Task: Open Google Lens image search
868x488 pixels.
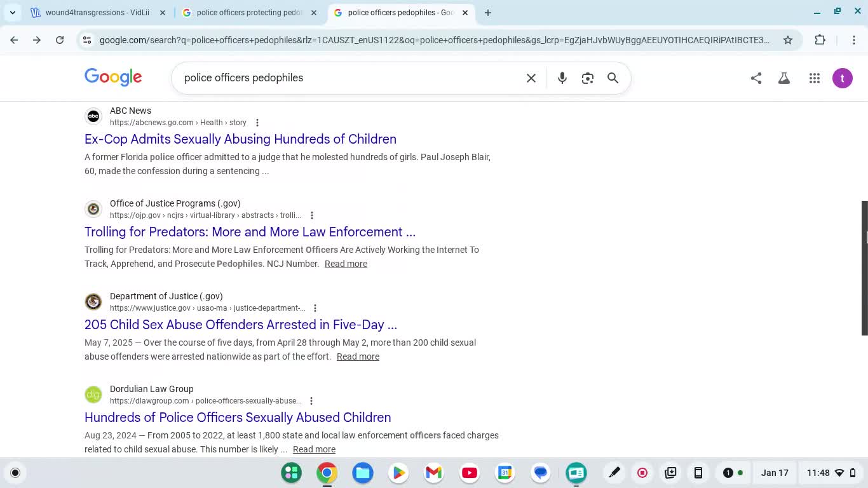Action: [587, 78]
